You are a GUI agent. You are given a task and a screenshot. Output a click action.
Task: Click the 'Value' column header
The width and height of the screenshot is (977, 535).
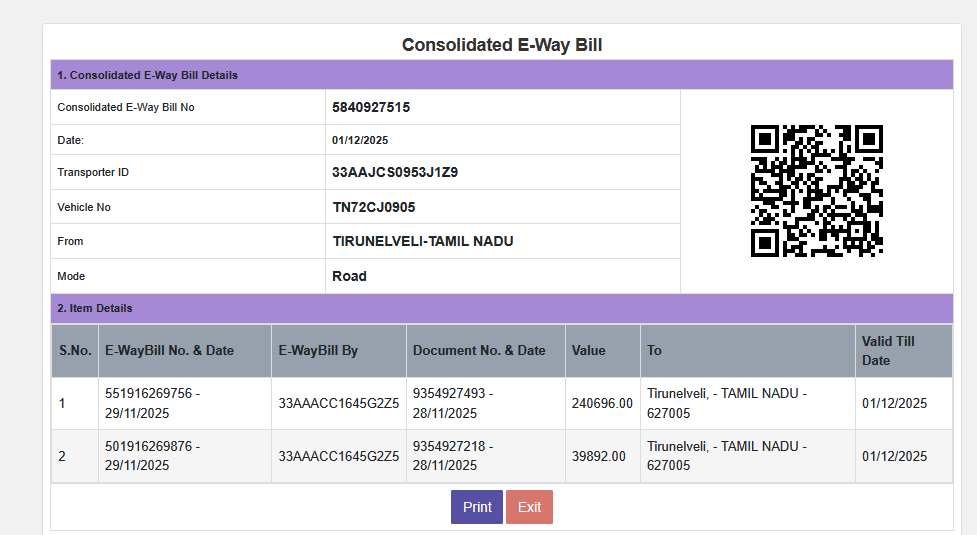pyautogui.click(x=588, y=351)
